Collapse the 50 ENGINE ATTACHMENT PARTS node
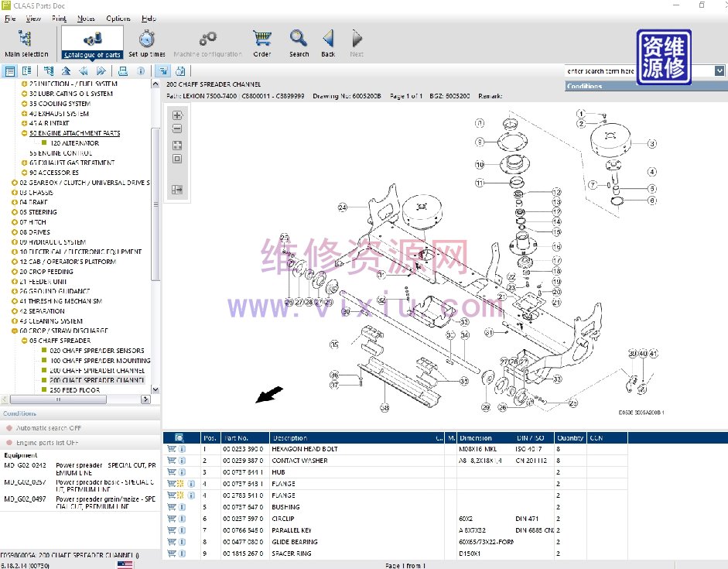Viewport: 728px width, 569px height. click(25, 133)
